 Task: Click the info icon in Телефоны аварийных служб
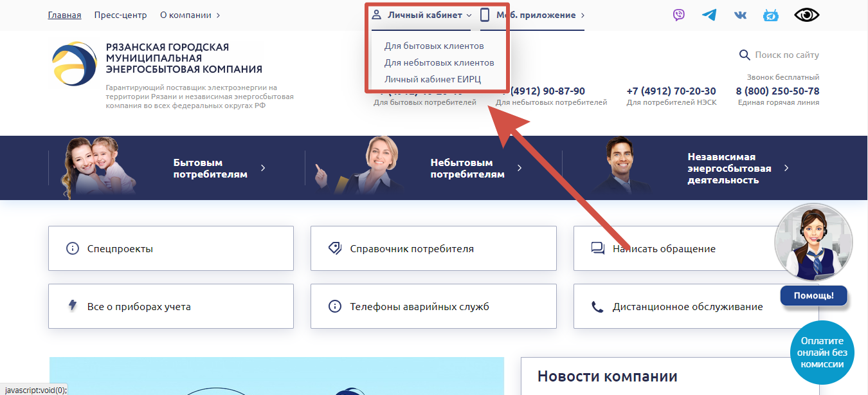click(x=334, y=306)
